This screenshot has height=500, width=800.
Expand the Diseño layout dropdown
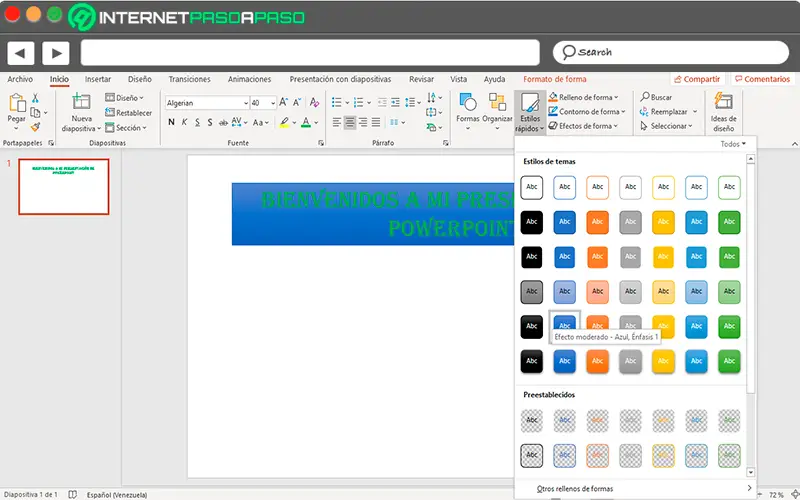click(124, 97)
